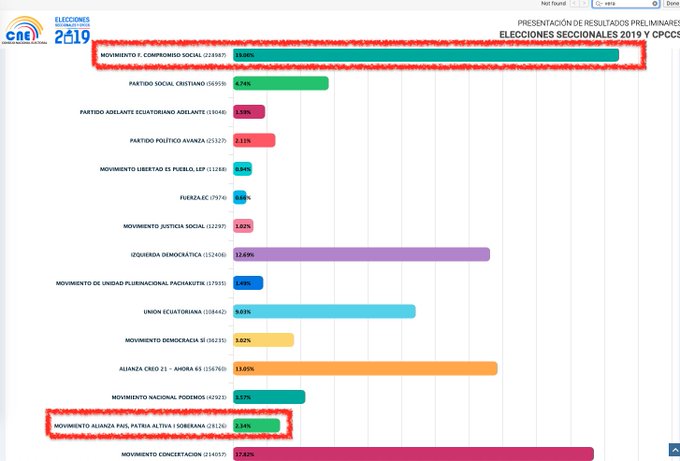Select the light blue Union Ecuatoriana bar
680x461 pixels.
point(324,312)
